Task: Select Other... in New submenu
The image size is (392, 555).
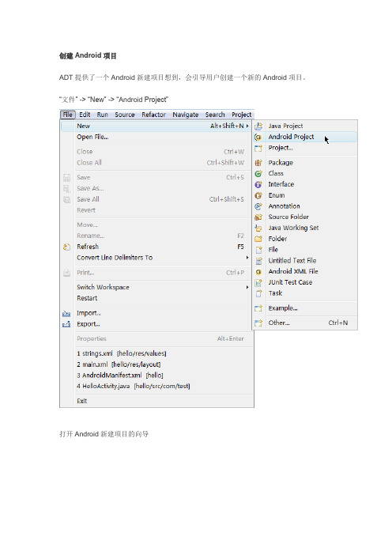Action: 304,323
